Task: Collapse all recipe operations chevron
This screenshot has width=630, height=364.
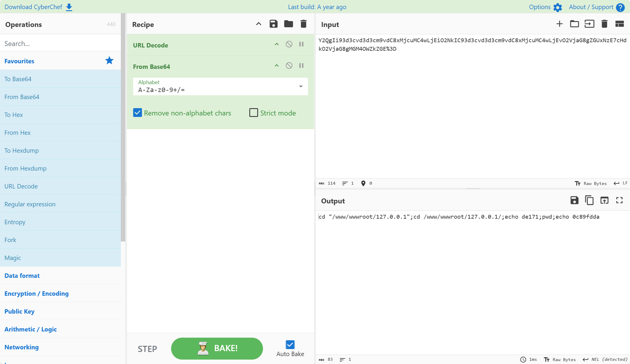Action: click(258, 24)
